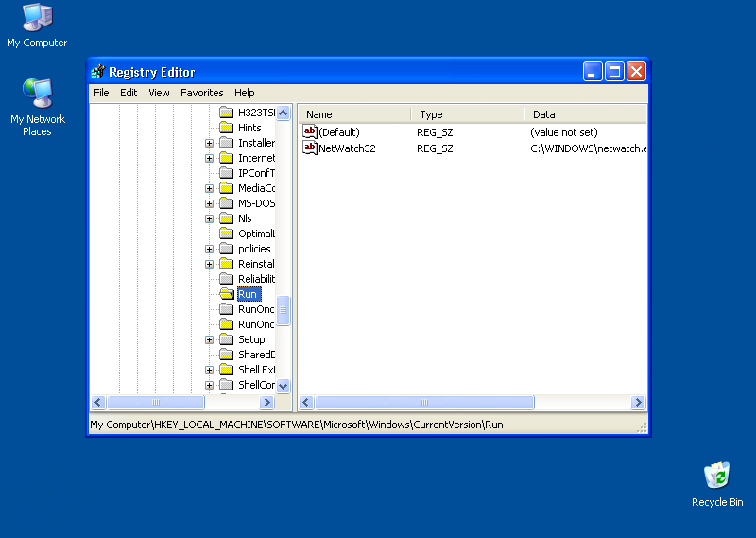Click values pane horizontal scrollbar thumb
756x538 pixels.
(x=424, y=403)
